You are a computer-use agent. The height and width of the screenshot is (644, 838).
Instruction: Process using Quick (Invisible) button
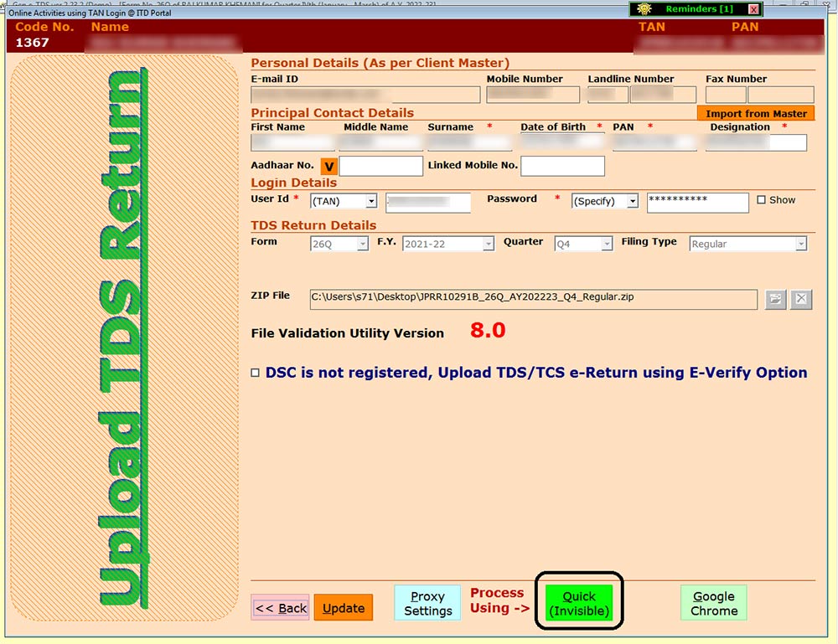(x=578, y=603)
